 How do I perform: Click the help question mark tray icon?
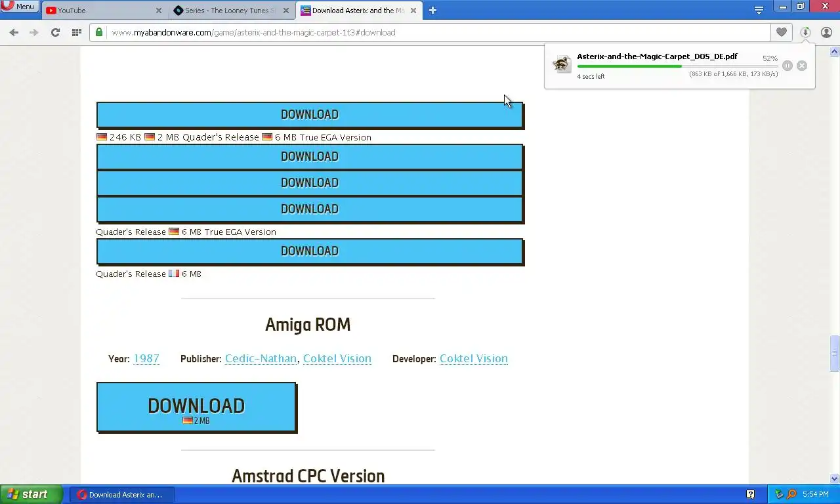point(751,494)
